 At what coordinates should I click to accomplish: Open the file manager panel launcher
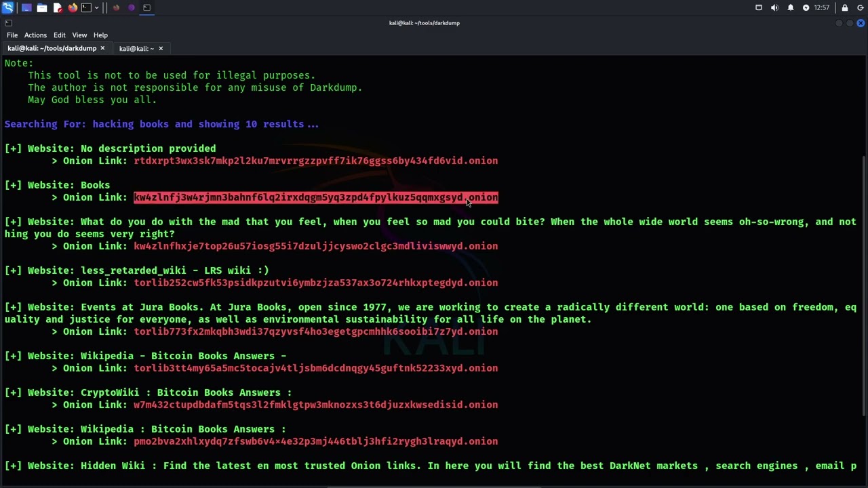pos(42,7)
